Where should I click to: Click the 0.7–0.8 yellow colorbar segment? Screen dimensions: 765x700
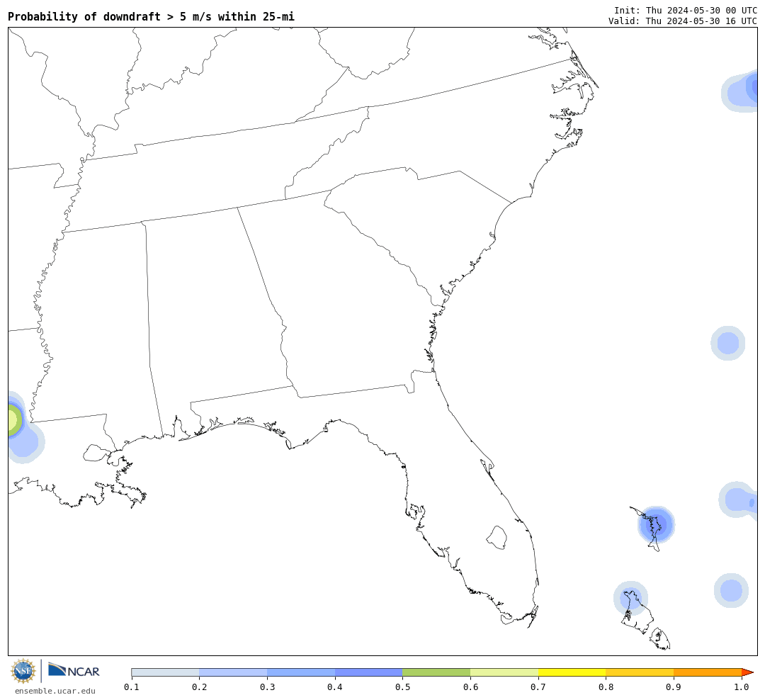pyautogui.click(x=572, y=672)
